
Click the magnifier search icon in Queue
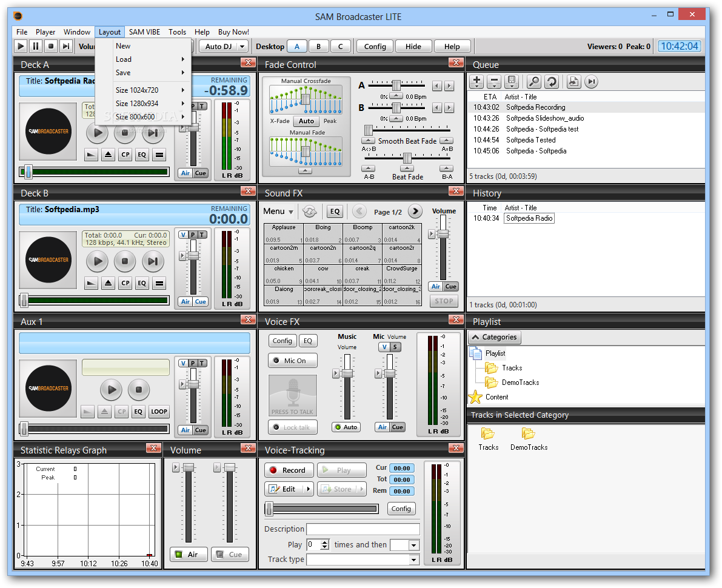(533, 82)
